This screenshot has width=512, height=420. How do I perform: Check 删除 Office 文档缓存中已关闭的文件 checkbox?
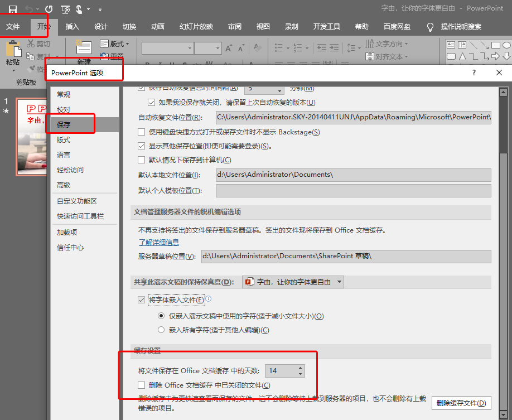tap(142, 385)
